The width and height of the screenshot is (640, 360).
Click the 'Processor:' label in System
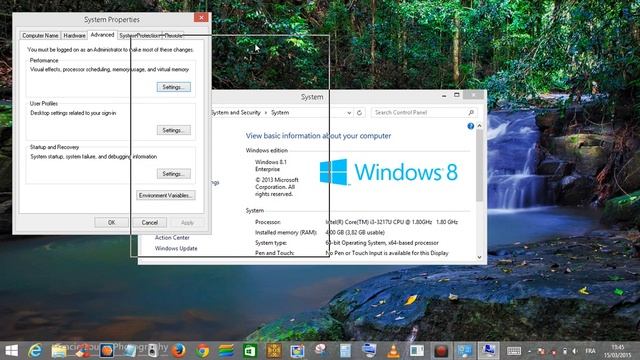pos(268,222)
